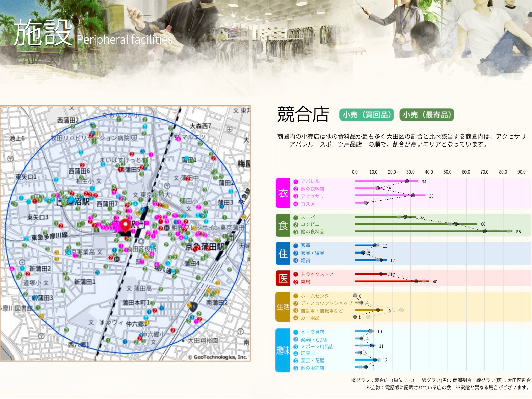532x399 pixels.
Task: Select the gold 生活 category badge
Action: [x=283, y=307]
